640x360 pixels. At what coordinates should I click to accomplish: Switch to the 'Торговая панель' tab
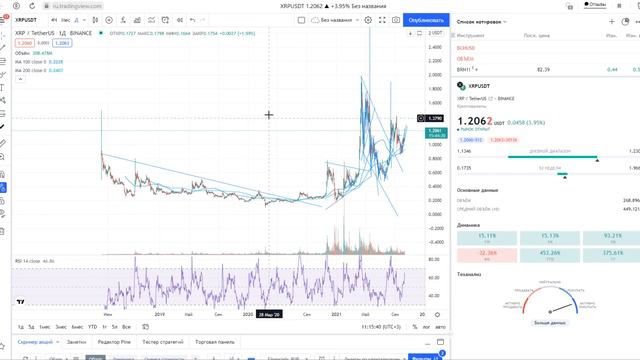(x=215, y=342)
